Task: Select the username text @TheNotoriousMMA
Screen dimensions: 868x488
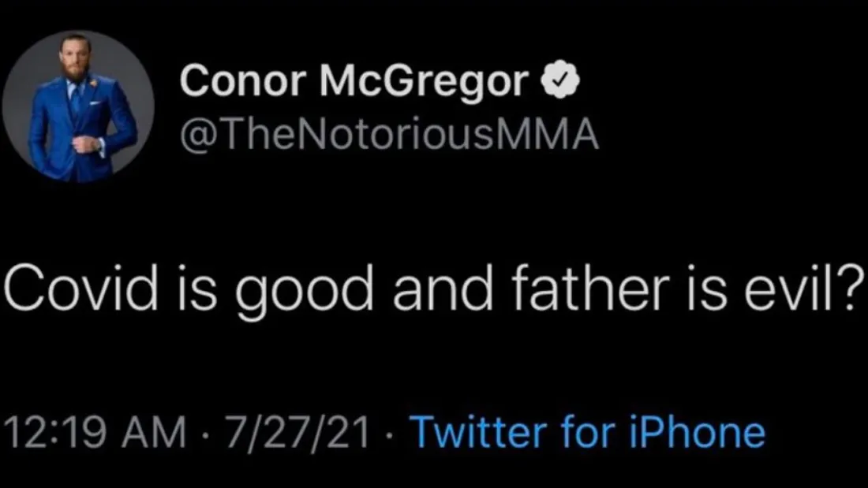Action: pos(390,132)
